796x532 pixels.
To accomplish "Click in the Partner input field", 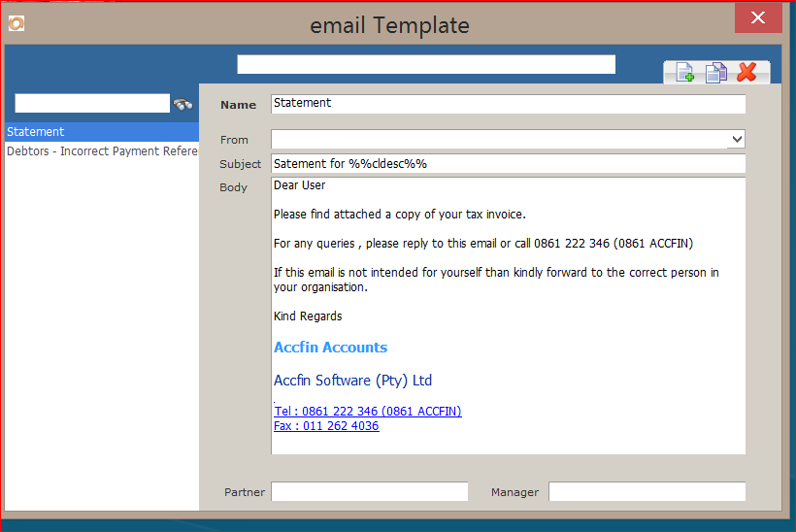I will coord(369,492).
